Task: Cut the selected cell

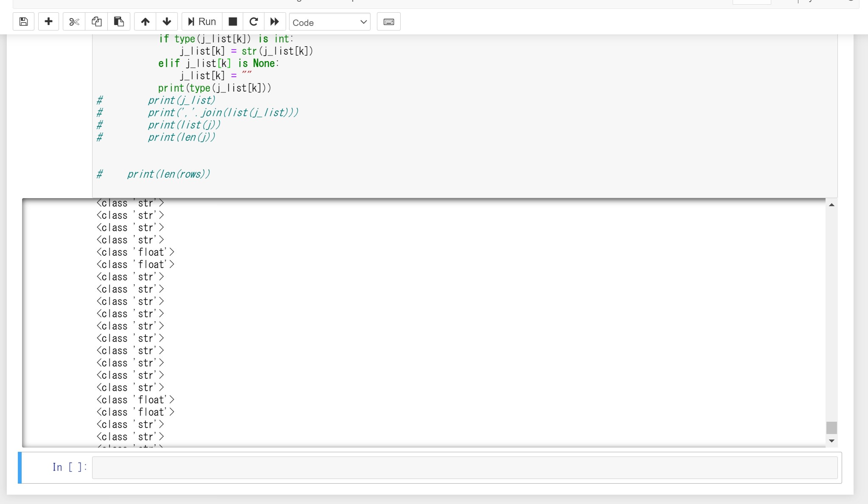Action: (74, 21)
